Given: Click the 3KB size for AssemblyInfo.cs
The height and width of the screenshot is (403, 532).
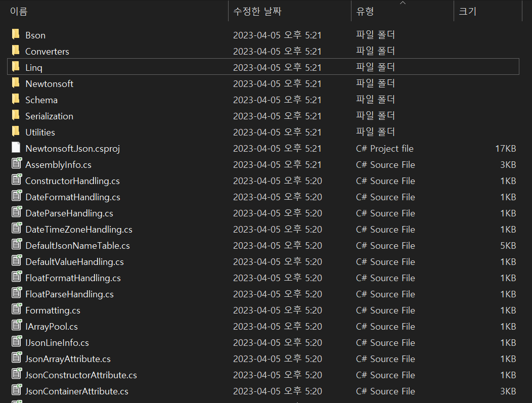Looking at the screenshot, I should pyautogui.click(x=508, y=165).
